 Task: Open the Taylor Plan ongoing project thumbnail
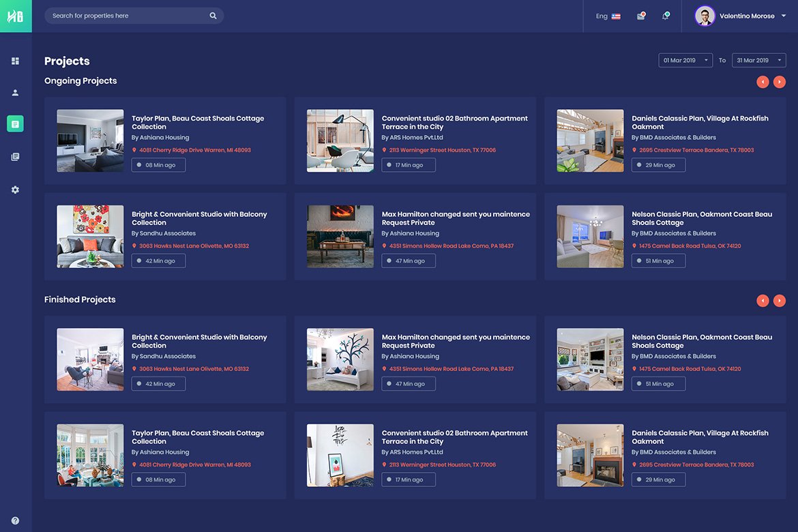click(x=90, y=141)
